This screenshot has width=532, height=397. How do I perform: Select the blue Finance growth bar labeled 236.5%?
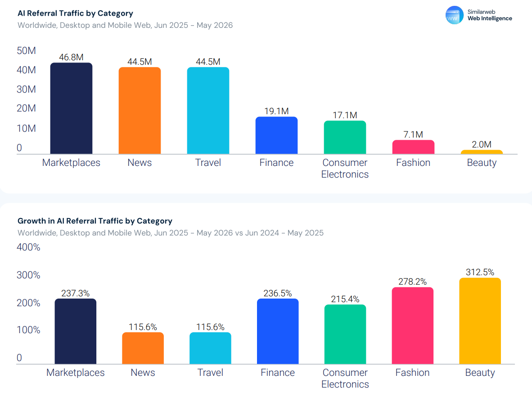tap(278, 331)
